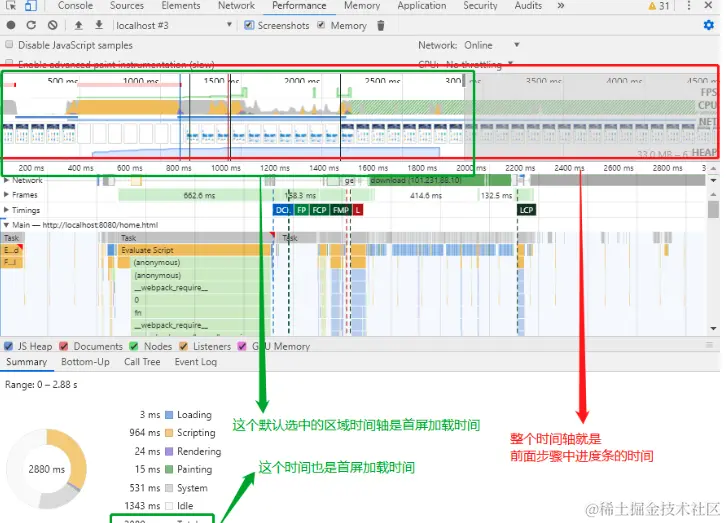Image resolution: width=726 pixels, height=523 pixels.
Task: Clear the current recording
Action: click(53, 25)
